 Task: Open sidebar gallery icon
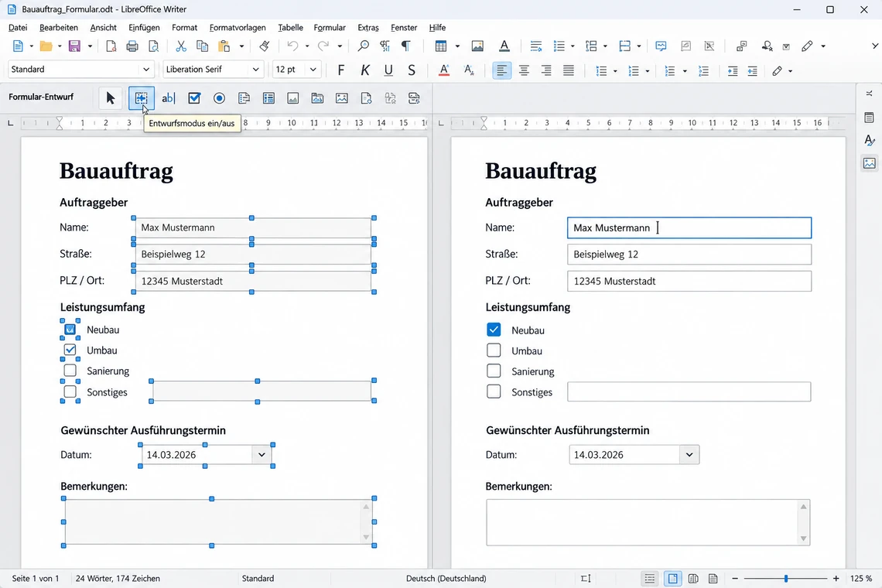pyautogui.click(x=870, y=163)
